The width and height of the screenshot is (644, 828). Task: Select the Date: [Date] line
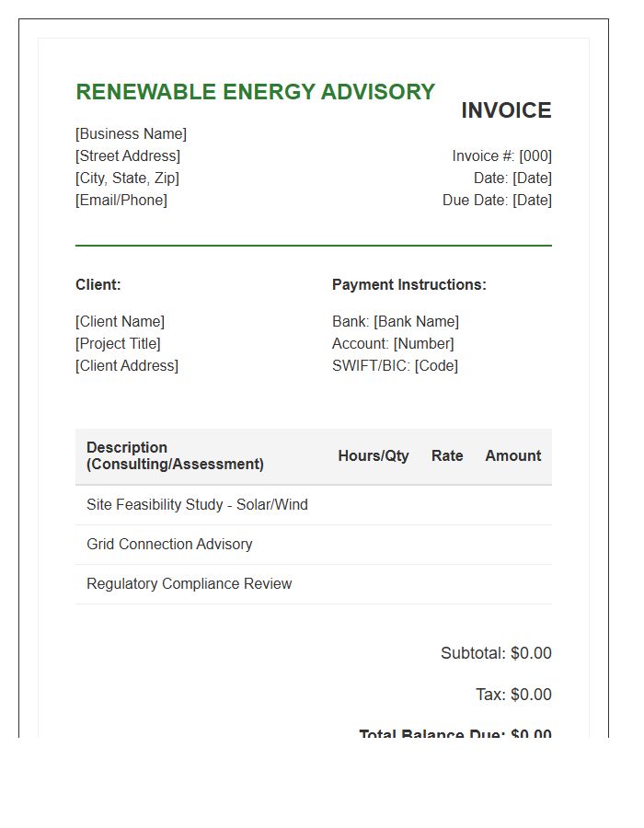[512, 178]
